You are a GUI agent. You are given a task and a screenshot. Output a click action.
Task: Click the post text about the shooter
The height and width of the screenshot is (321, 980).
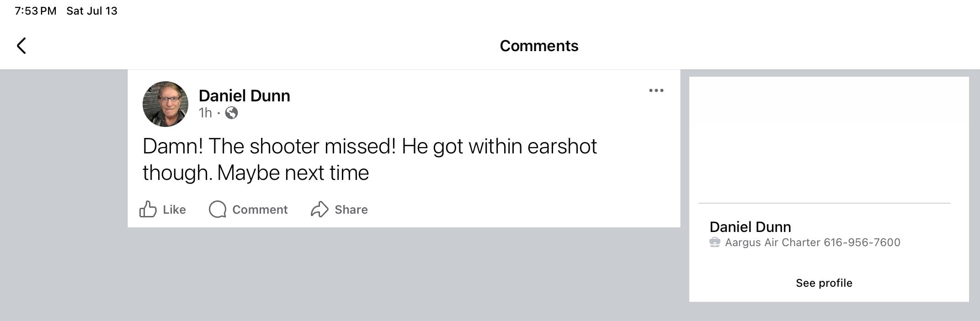[369, 159]
